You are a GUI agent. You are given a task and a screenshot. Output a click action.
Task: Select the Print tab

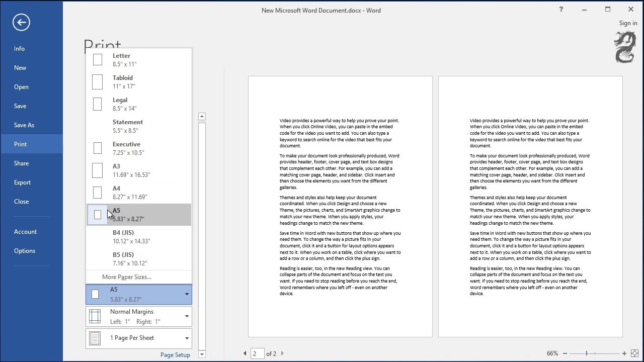pos(31,144)
